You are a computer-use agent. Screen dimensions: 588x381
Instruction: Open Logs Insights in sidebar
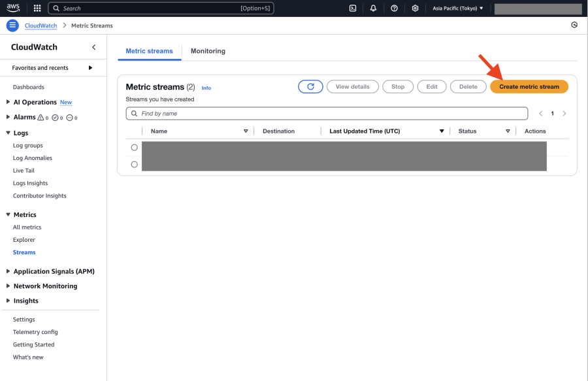pos(30,183)
